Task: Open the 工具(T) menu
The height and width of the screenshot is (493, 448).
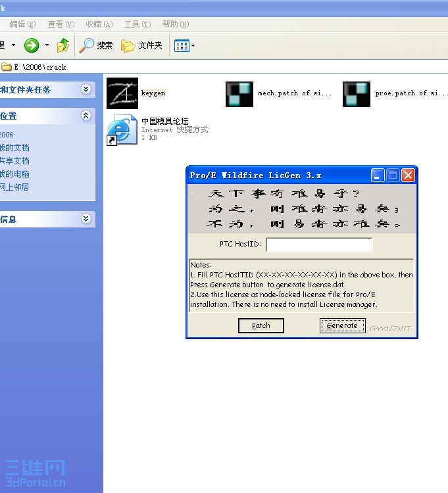Action: pyautogui.click(x=137, y=24)
